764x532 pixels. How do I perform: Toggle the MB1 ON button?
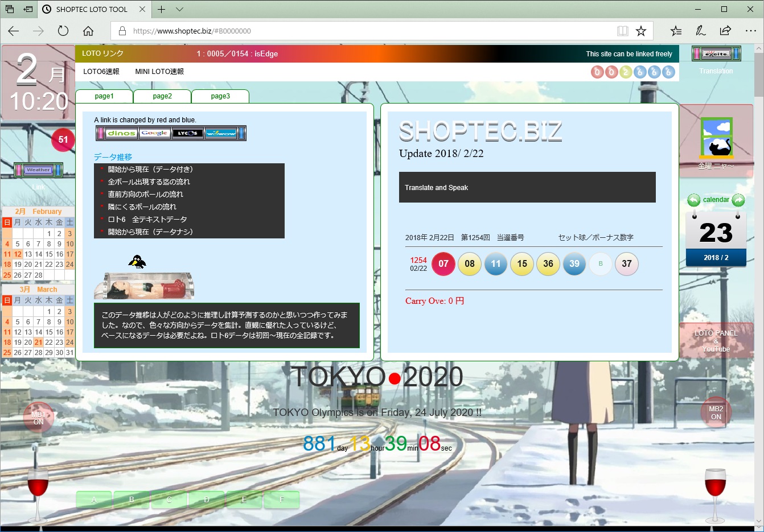point(38,418)
